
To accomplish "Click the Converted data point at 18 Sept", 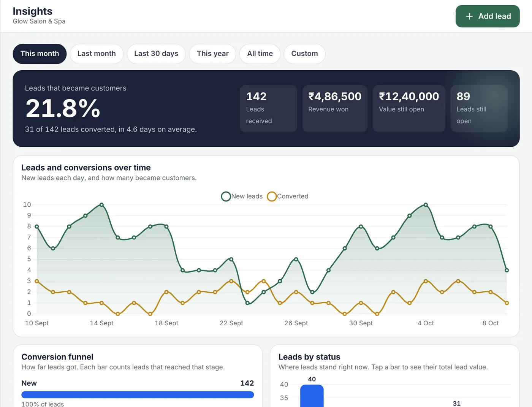I will [x=166, y=292].
